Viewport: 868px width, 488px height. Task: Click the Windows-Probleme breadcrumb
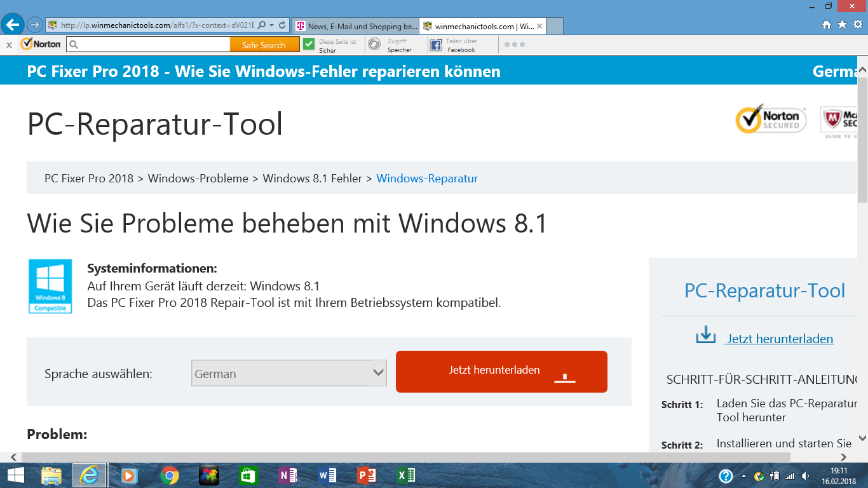pyautogui.click(x=198, y=179)
